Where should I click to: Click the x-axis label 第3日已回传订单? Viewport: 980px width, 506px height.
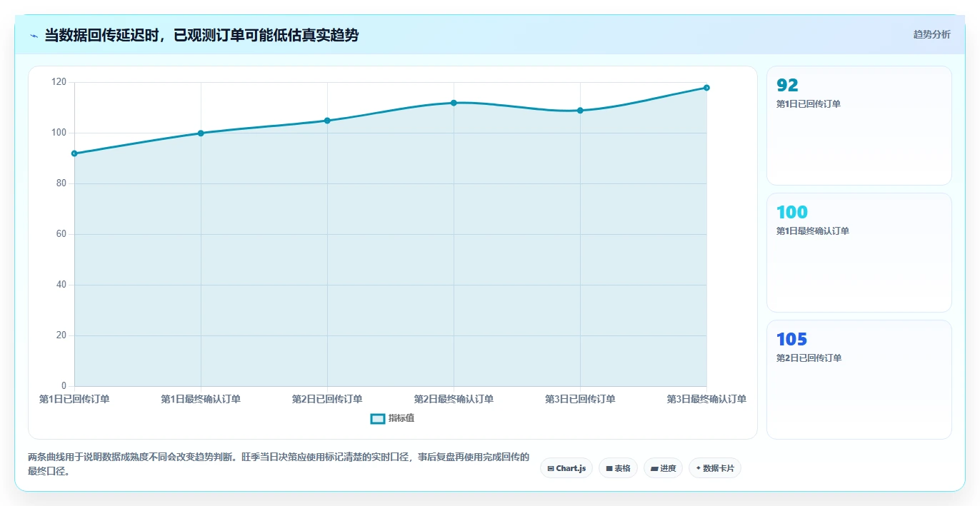580,399
